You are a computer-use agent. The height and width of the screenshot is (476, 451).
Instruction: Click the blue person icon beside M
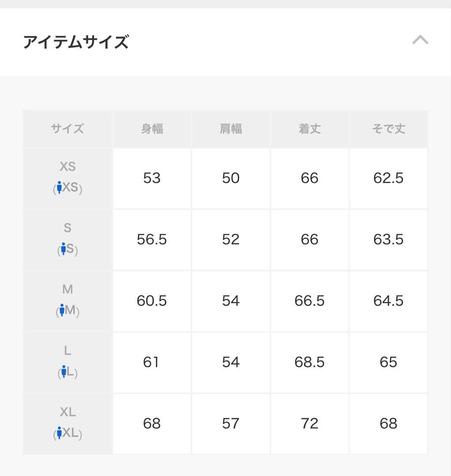[x=62, y=311]
